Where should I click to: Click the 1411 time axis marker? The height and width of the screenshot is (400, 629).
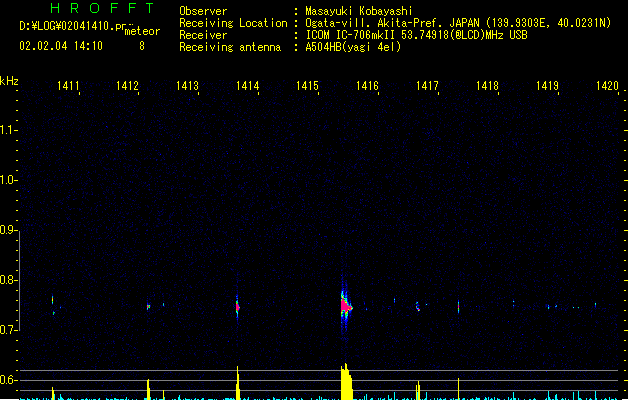tap(68, 86)
